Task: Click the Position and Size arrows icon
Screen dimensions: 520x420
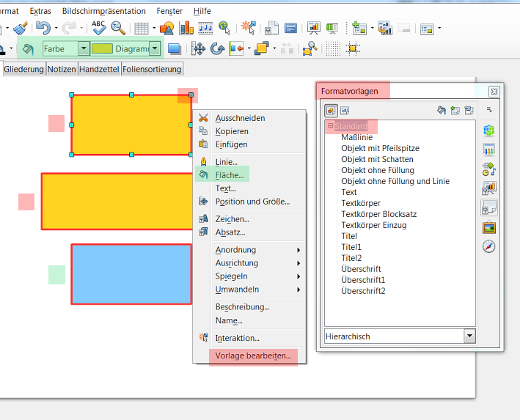Action: point(198,48)
